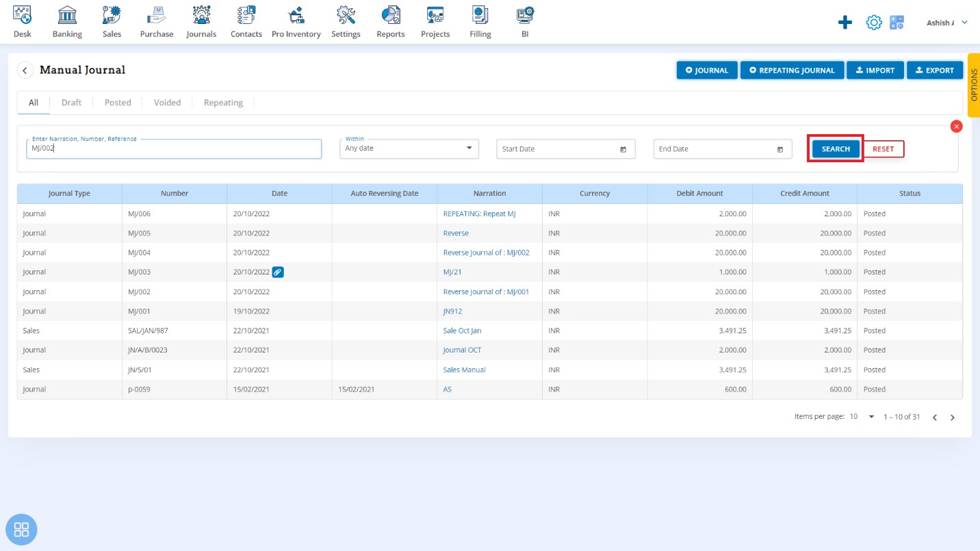980x551 pixels.
Task: Close the search panel with red X
Action: tap(957, 126)
